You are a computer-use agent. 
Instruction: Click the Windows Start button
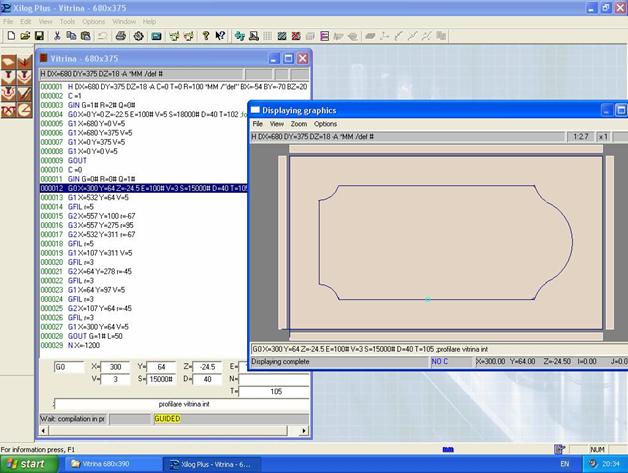[x=30, y=464]
